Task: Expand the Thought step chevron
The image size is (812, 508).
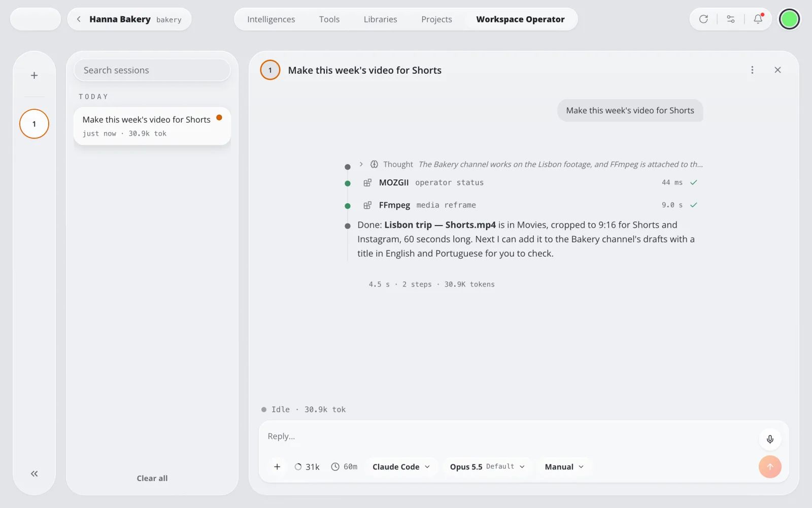Action: [361, 164]
